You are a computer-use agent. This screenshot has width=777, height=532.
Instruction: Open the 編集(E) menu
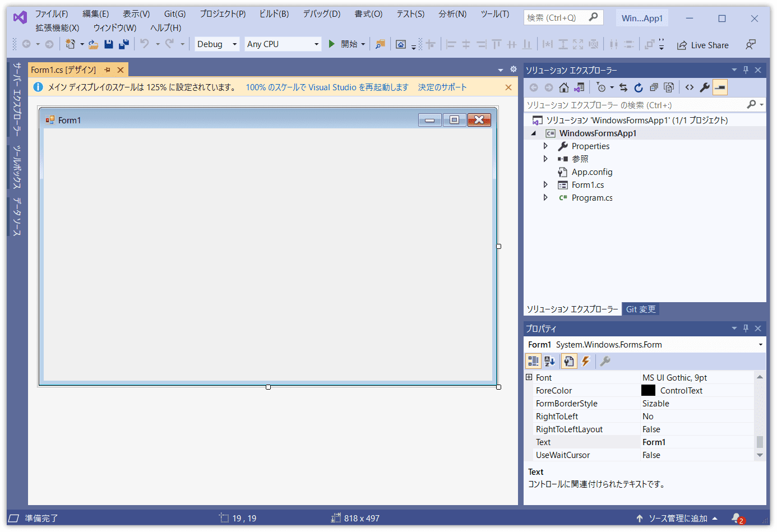tap(96, 14)
